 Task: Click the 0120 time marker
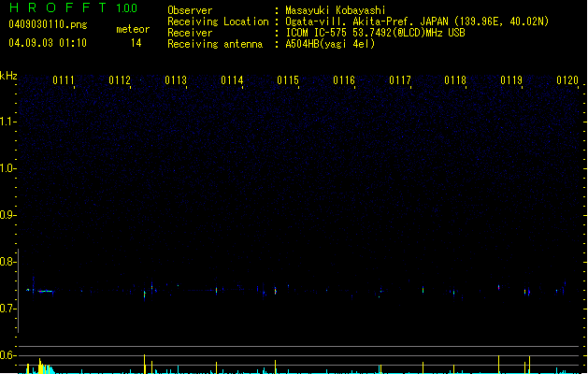point(567,80)
